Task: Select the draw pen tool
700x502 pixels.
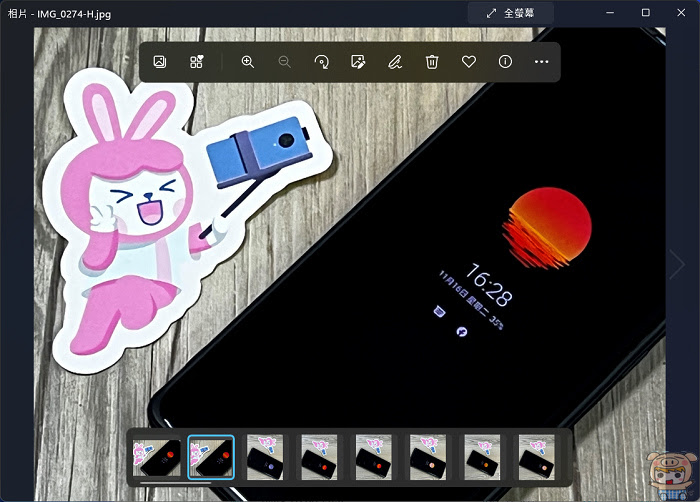Action: [x=395, y=62]
